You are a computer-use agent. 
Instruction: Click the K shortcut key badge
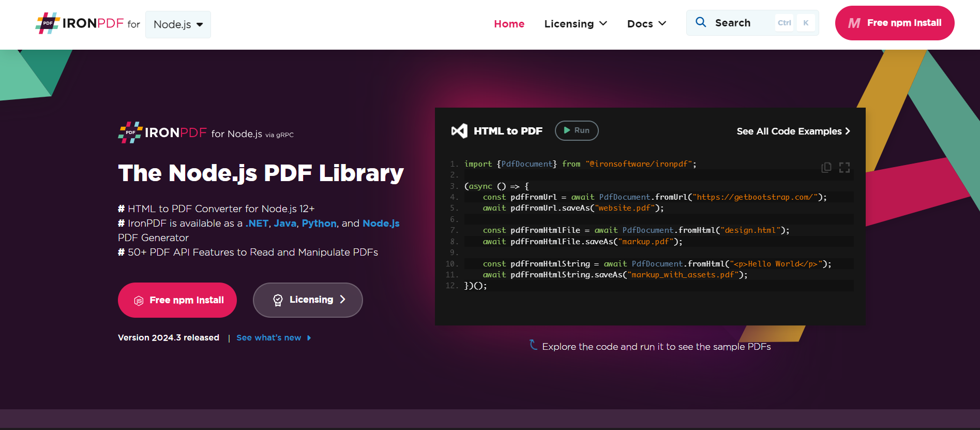[806, 23]
